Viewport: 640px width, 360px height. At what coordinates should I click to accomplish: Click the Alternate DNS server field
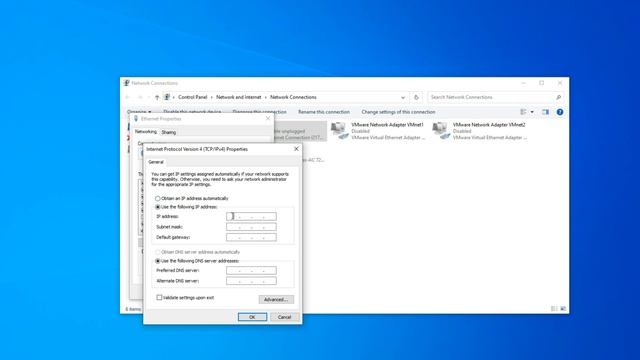251,281
